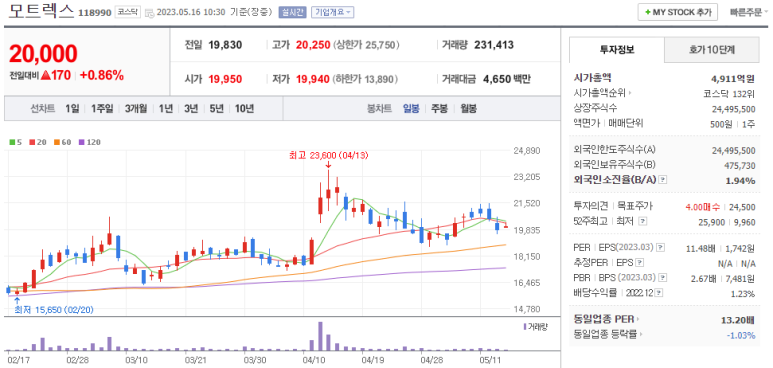Click the 최고 23,600 marker on chart
Viewport: 773px width, 368px height.
(x=328, y=156)
